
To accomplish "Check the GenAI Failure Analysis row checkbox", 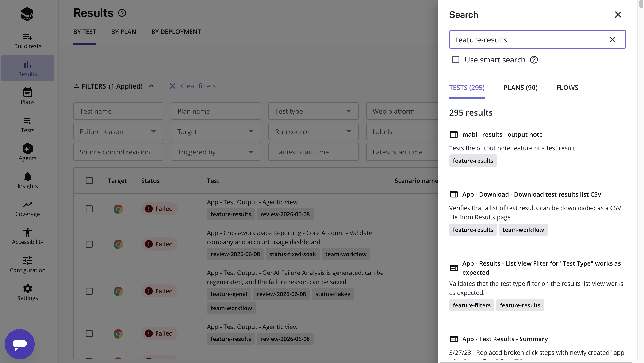I will 89,291.
